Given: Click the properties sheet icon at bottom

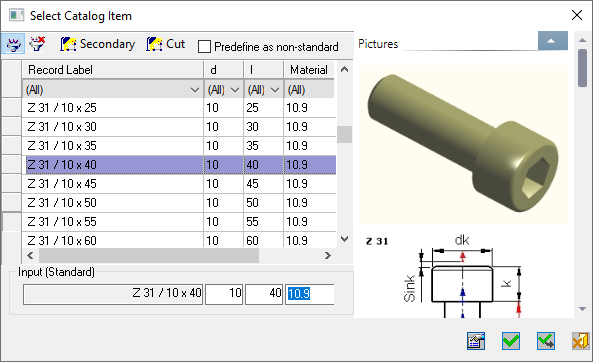Looking at the screenshot, I should point(476,341).
